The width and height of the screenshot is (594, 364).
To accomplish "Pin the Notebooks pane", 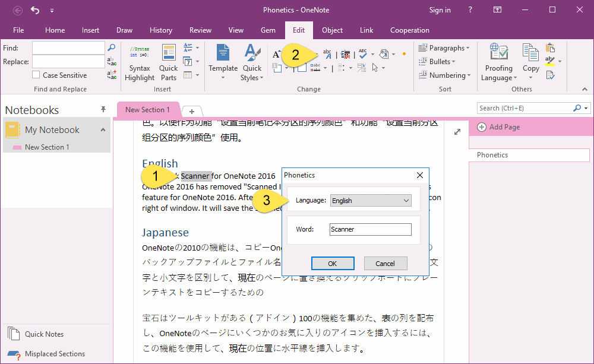I will click(x=103, y=109).
